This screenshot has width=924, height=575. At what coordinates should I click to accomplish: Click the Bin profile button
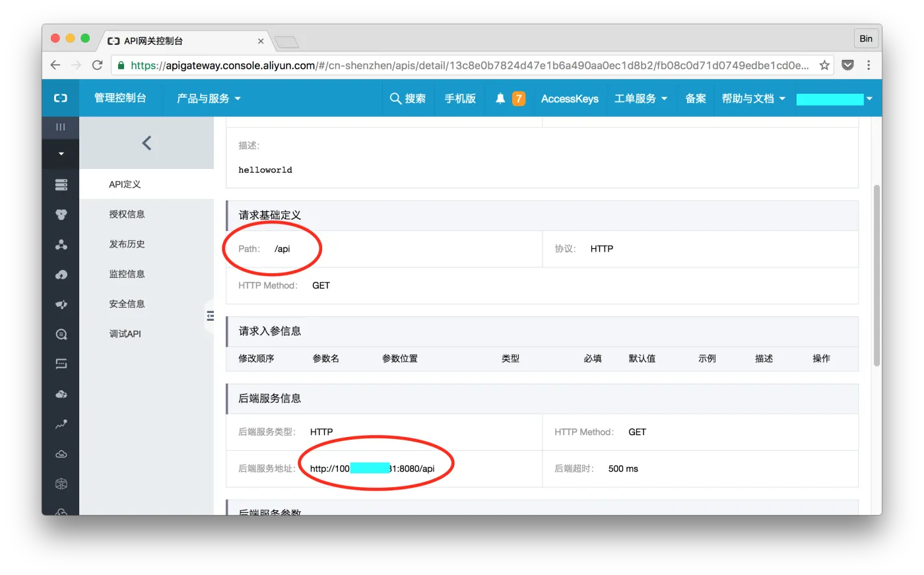point(866,38)
